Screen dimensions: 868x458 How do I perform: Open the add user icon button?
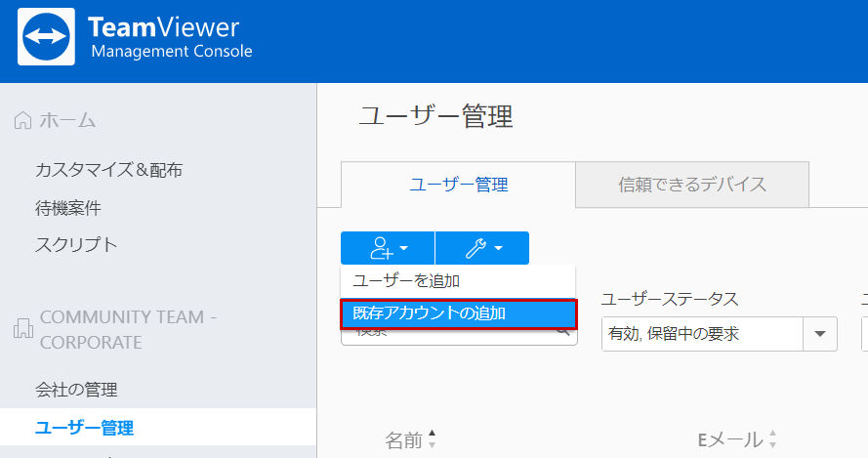(x=388, y=248)
